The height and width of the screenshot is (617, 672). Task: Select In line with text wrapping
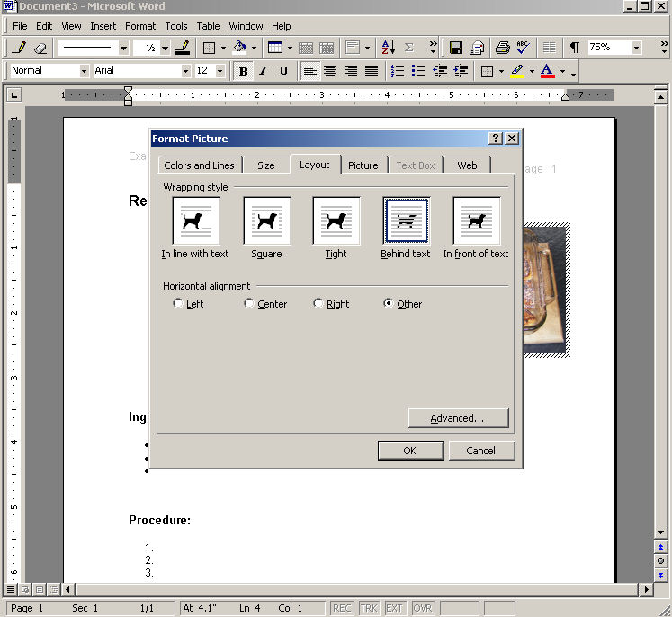point(195,221)
